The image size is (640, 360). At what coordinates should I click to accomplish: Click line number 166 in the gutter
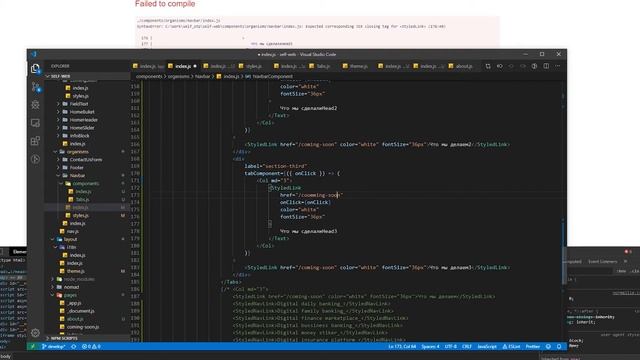[x=135, y=144]
